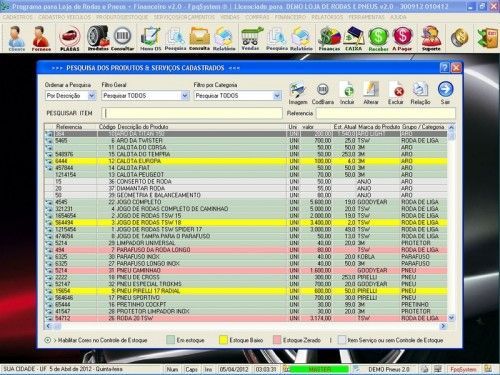This screenshot has height=375, width=500.
Task: Open the Fornece supplier icon
Action: click(41, 38)
